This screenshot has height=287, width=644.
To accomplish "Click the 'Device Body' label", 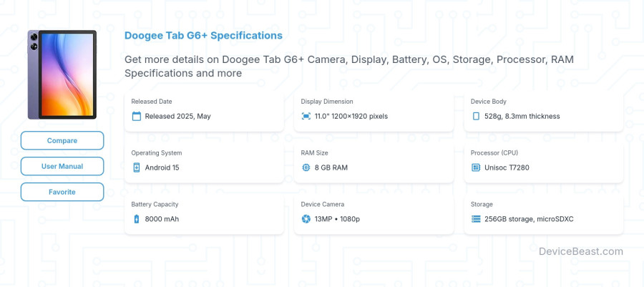I will (488, 102).
